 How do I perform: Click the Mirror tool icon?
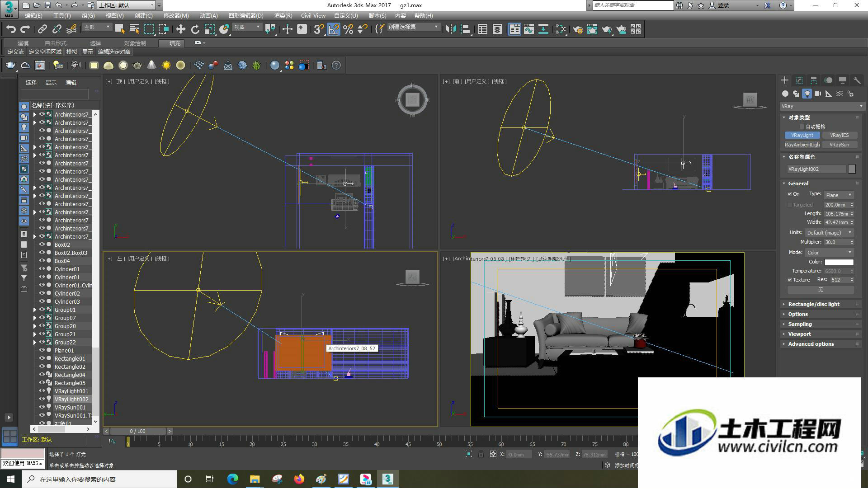[451, 29]
